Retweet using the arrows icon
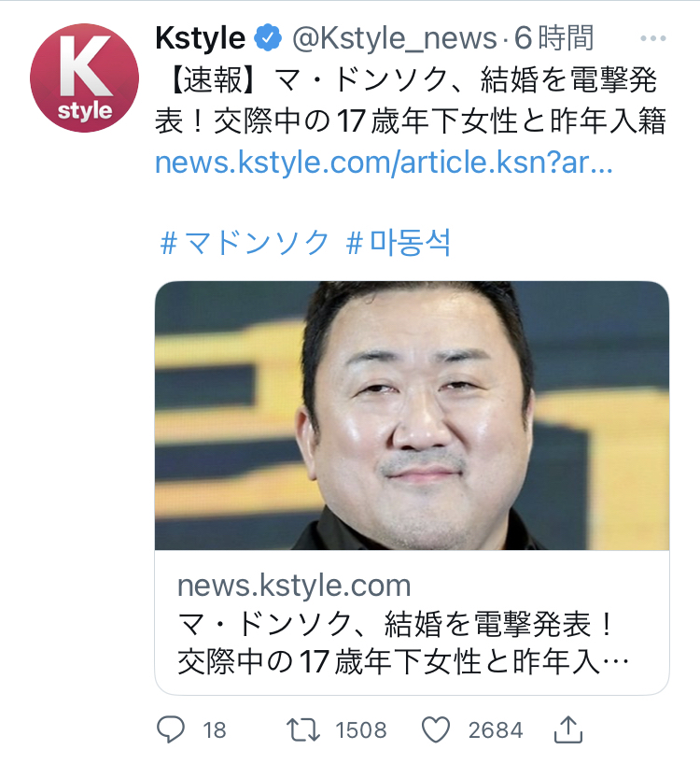 303,729
